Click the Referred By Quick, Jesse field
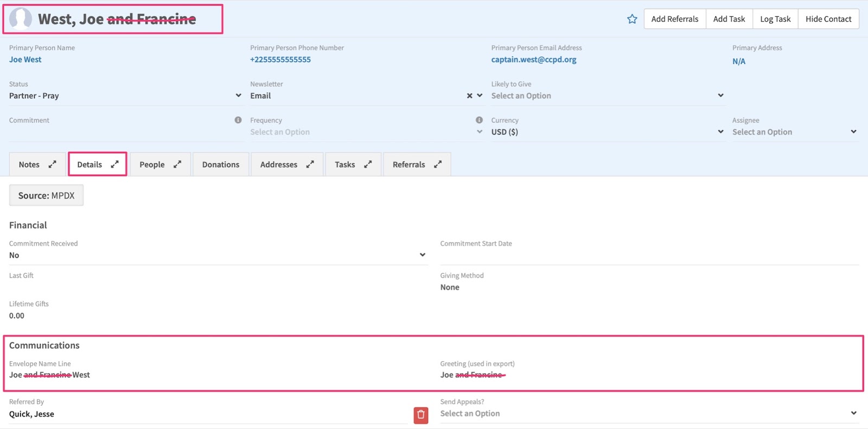The height and width of the screenshot is (429, 868). tap(208, 414)
